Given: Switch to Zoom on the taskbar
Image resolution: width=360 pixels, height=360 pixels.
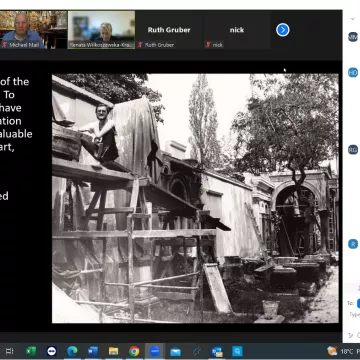Looking at the screenshot, I should pos(155,351).
